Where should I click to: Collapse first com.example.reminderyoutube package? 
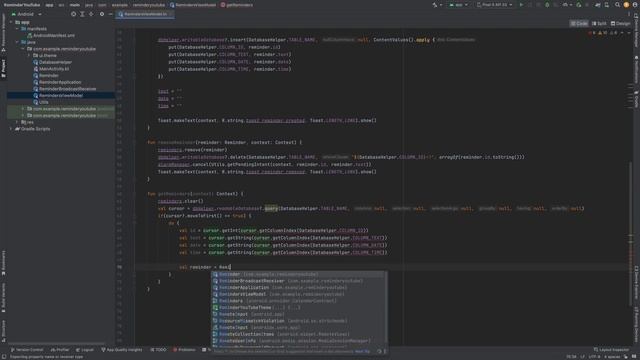pos(23,49)
